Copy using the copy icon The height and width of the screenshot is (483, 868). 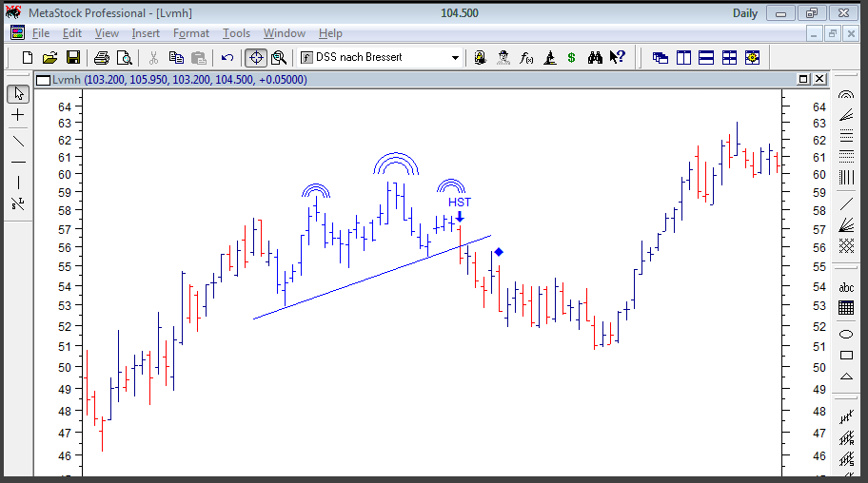point(177,58)
